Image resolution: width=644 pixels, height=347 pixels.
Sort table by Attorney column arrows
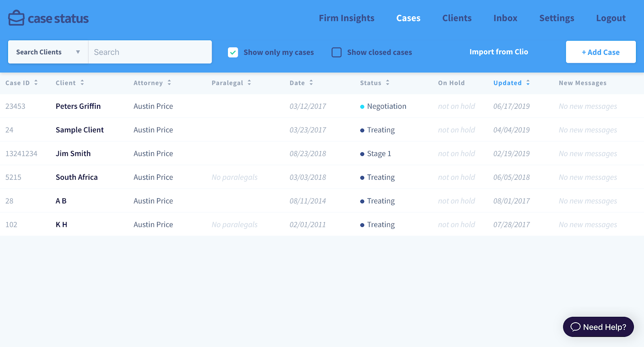[169, 83]
